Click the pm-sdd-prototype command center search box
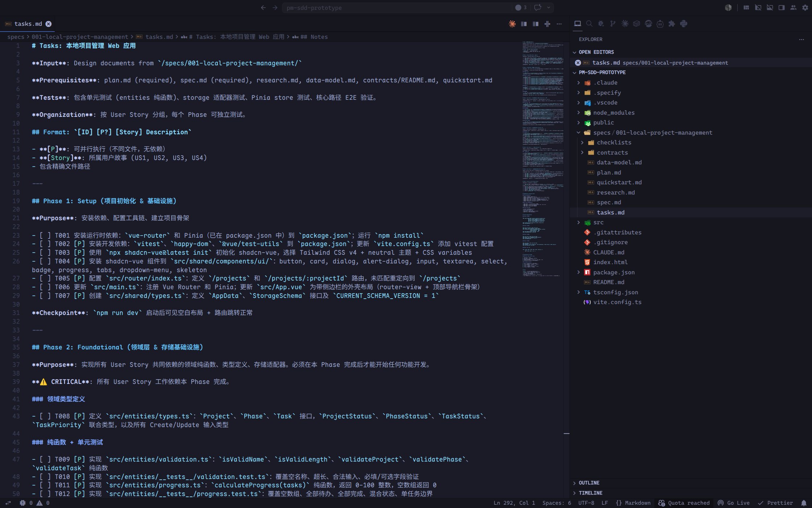Viewport: 812px width, 508px height. click(397, 8)
